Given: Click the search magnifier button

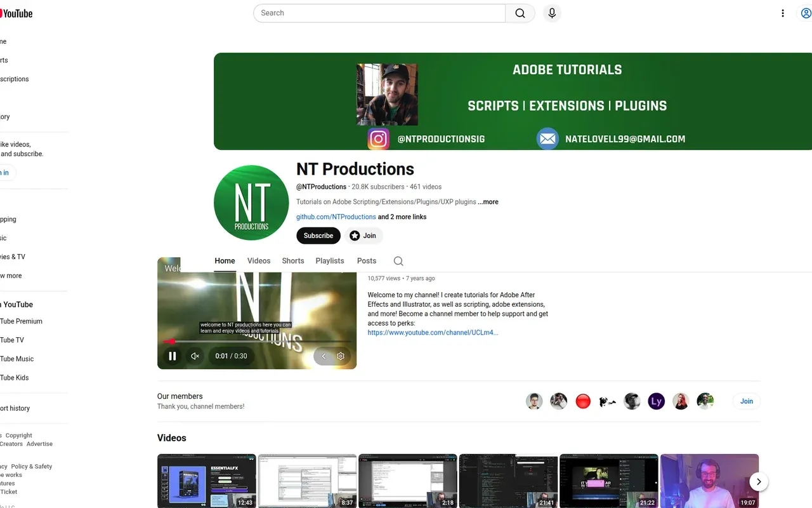Looking at the screenshot, I should click(520, 13).
